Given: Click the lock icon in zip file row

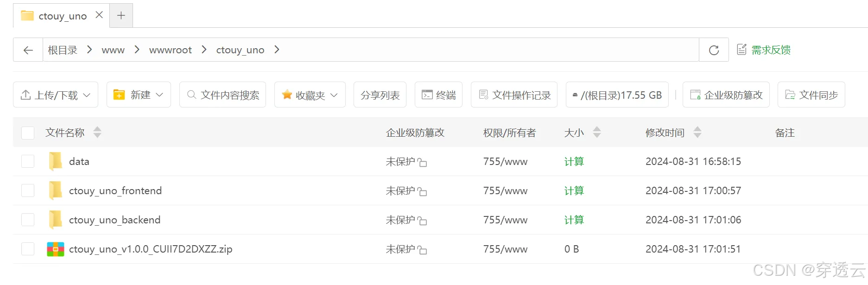Looking at the screenshot, I should (422, 250).
